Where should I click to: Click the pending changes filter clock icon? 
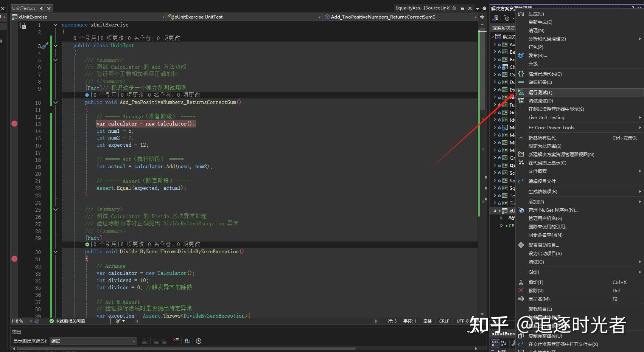pos(507,18)
